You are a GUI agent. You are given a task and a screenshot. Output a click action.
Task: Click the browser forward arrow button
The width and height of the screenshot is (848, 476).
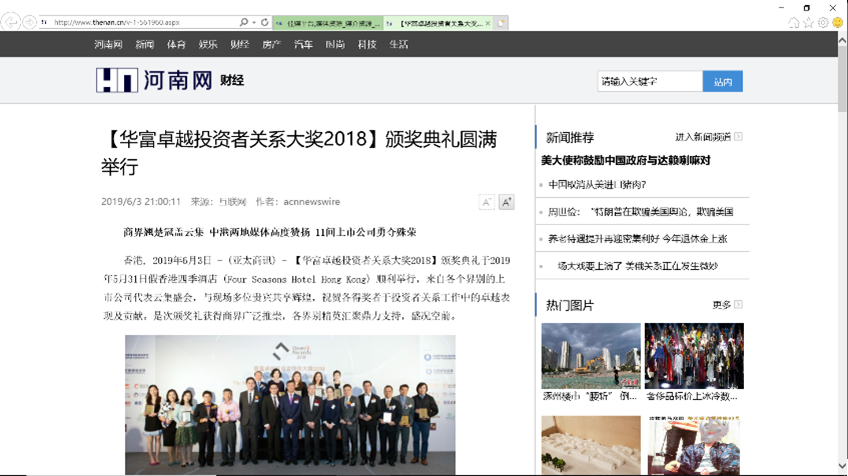[x=29, y=22]
